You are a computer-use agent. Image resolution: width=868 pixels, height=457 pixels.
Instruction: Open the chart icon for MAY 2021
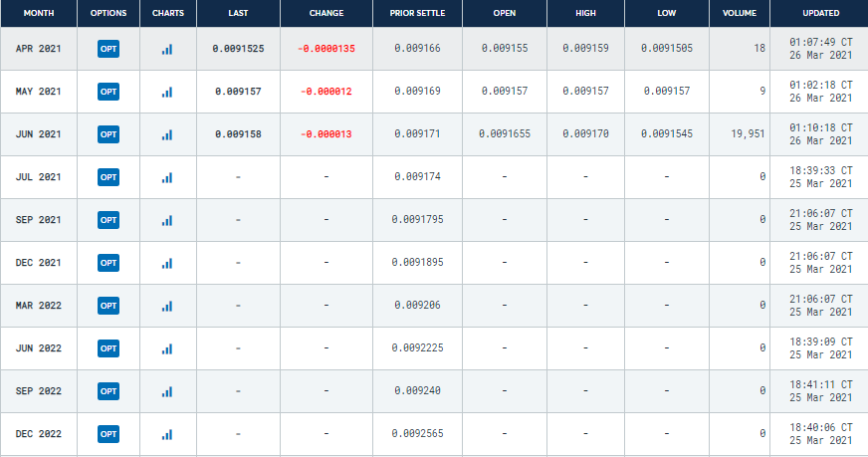pos(167,92)
